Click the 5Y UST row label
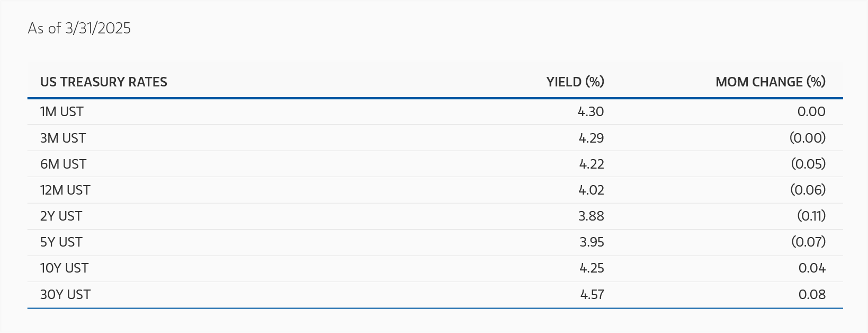Viewport: 868px width, 333px height. point(61,242)
